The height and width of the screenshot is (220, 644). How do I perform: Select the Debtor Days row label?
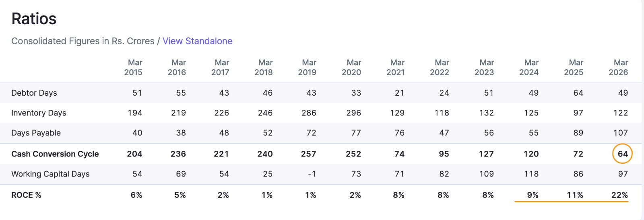(x=34, y=93)
